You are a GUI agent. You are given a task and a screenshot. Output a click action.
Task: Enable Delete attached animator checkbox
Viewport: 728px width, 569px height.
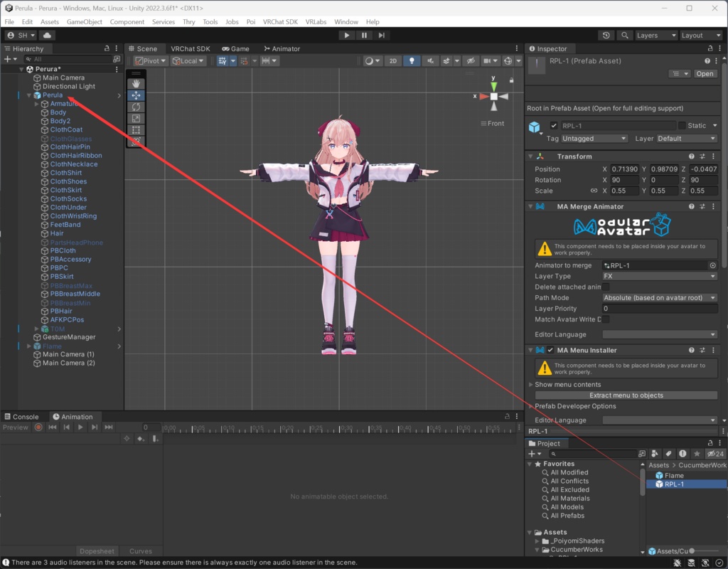(606, 287)
